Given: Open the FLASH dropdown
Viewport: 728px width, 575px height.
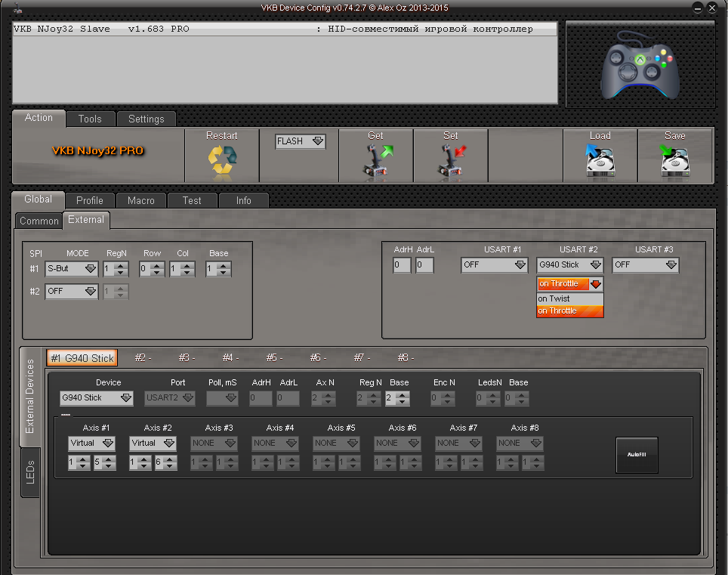Looking at the screenshot, I should [300, 141].
